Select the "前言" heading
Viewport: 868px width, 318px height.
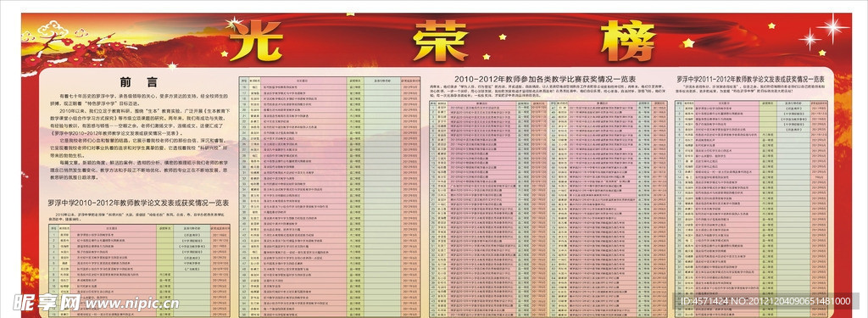(x=139, y=83)
